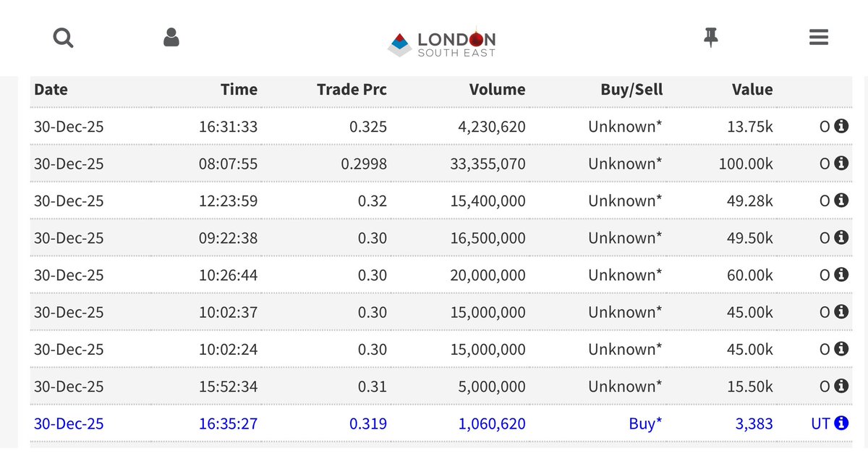The height and width of the screenshot is (454, 868).
Task: Select the 5,000,000 volume cell
Action: coord(492,386)
